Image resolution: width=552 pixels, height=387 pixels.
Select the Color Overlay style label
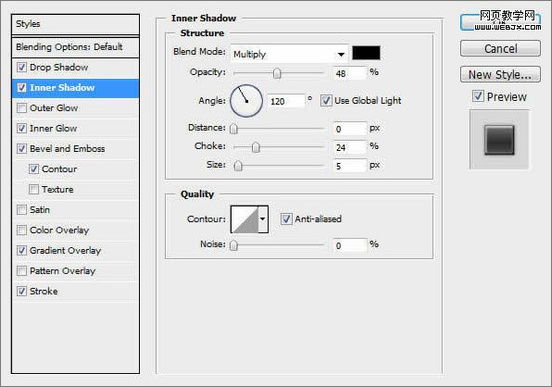tap(59, 230)
